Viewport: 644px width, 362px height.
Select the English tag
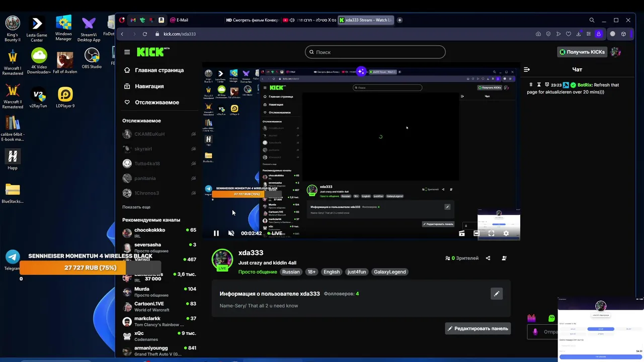coord(332,272)
